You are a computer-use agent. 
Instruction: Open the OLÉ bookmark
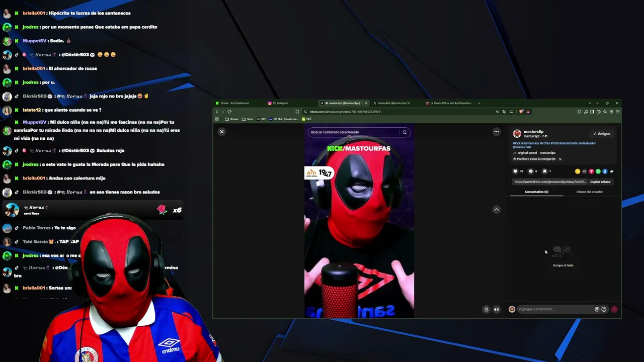(306, 119)
